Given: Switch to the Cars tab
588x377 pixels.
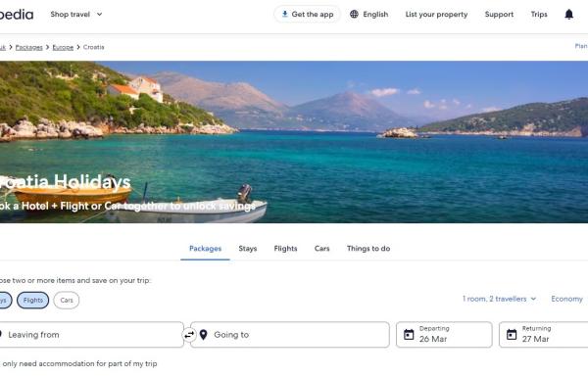Looking at the screenshot, I should (x=321, y=249).
